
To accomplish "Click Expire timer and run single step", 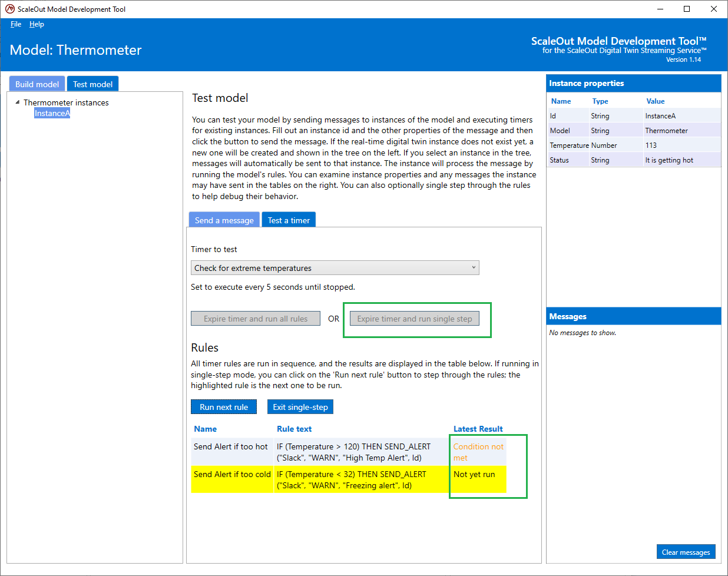I will point(415,319).
